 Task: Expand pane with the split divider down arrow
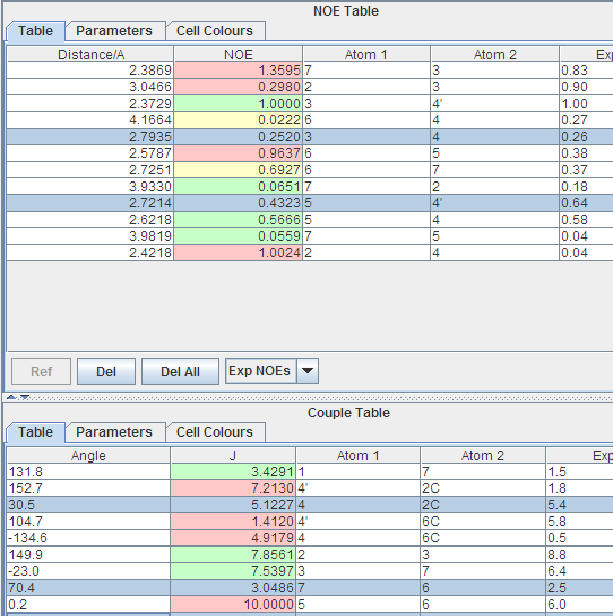coord(24,397)
